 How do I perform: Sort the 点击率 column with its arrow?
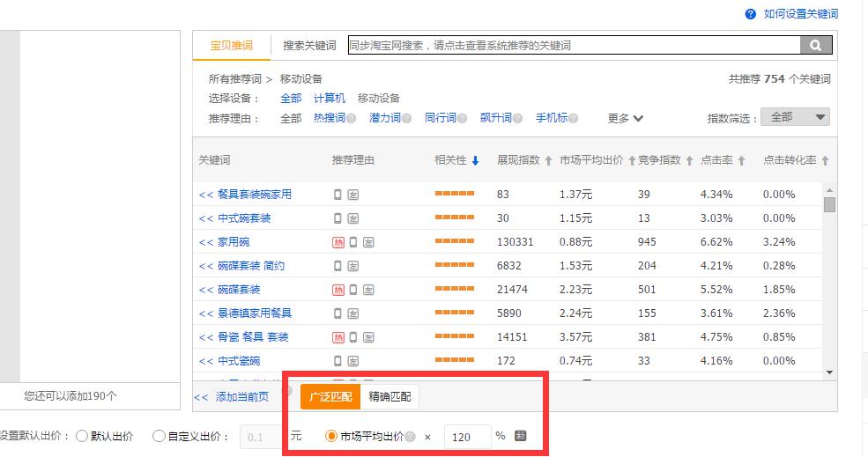point(742,161)
